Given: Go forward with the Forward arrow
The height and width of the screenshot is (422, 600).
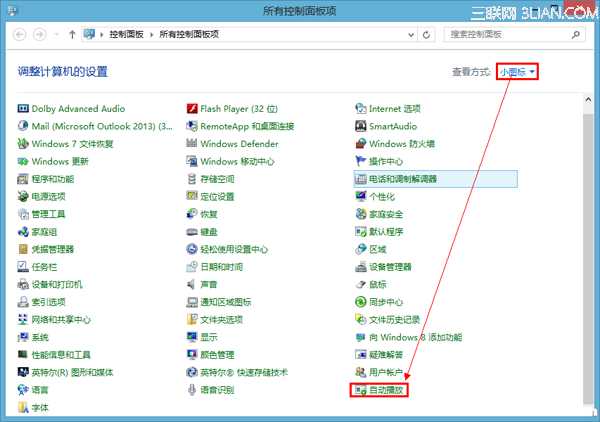Looking at the screenshot, I should (x=40, y=35).
